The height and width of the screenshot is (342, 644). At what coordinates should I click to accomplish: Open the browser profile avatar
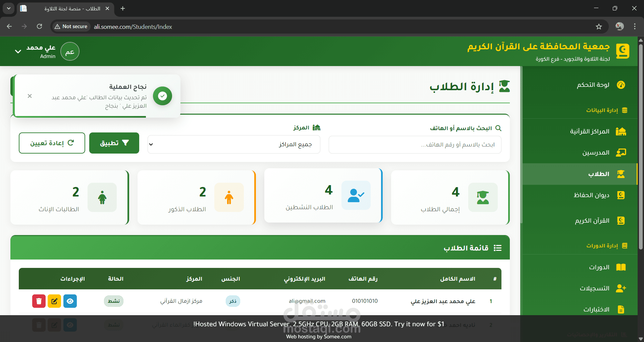pyautogui.click(x=620, y=26)
